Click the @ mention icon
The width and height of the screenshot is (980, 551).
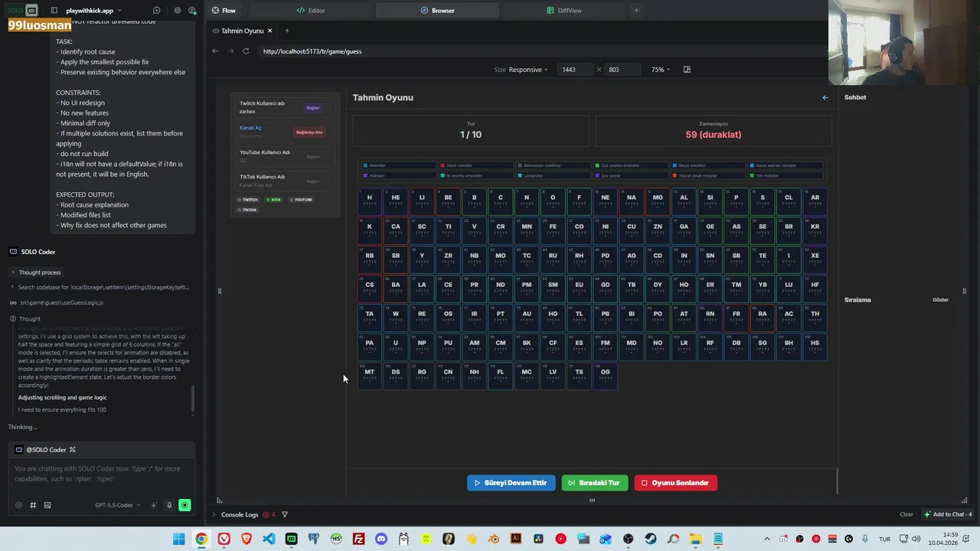pyautogui.click(x=19, y=505)
